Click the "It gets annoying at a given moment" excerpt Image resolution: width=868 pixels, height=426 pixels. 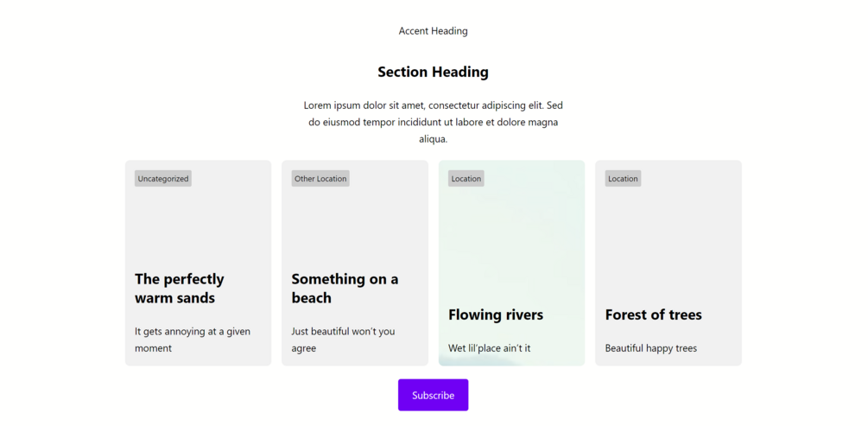[x=193, y=340]
